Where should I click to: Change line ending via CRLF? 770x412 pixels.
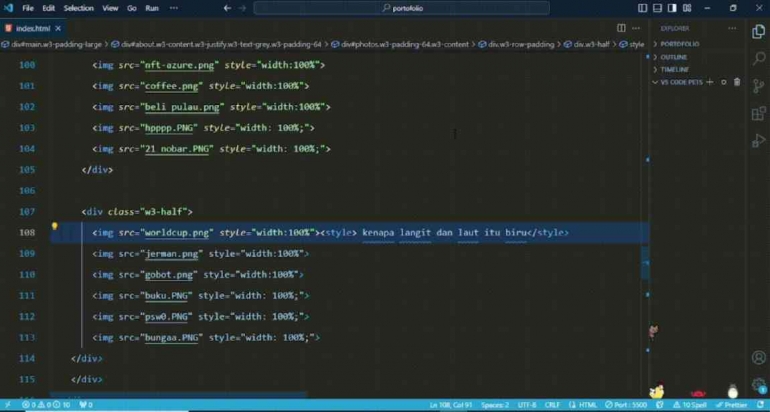tap(552, 405)
